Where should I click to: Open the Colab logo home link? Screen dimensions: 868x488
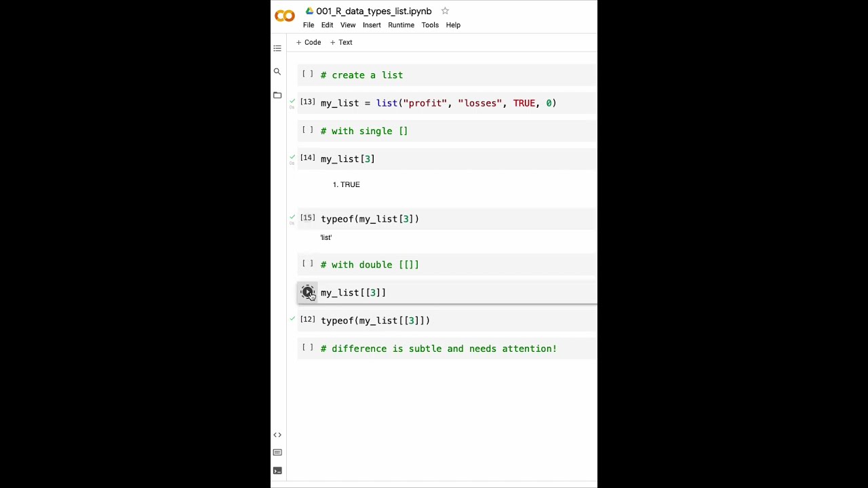(x=285, y=16)
